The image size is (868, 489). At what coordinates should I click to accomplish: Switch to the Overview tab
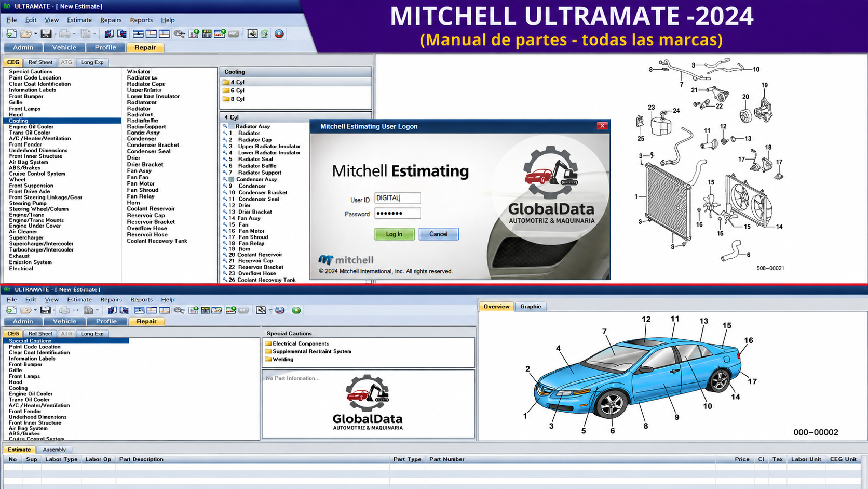tap(496, 307)
